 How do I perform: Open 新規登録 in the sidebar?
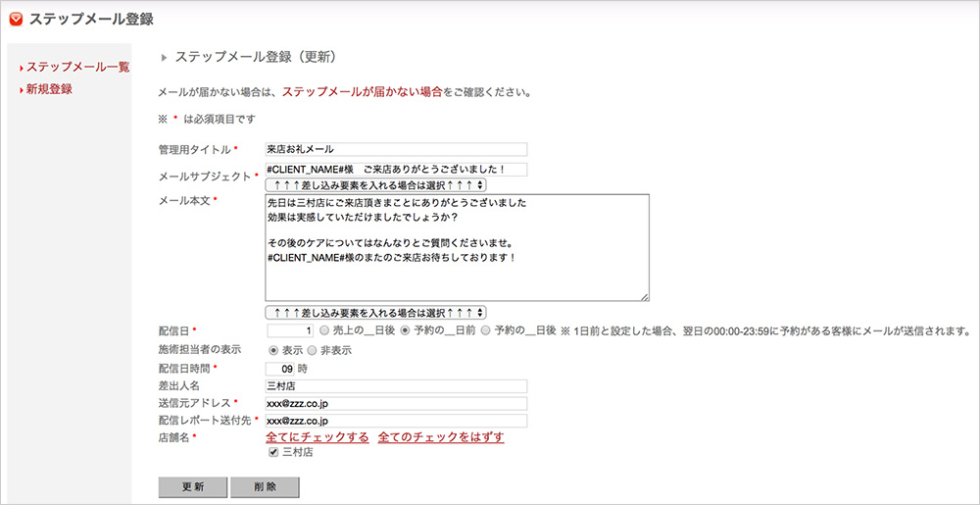coord(49,89)
